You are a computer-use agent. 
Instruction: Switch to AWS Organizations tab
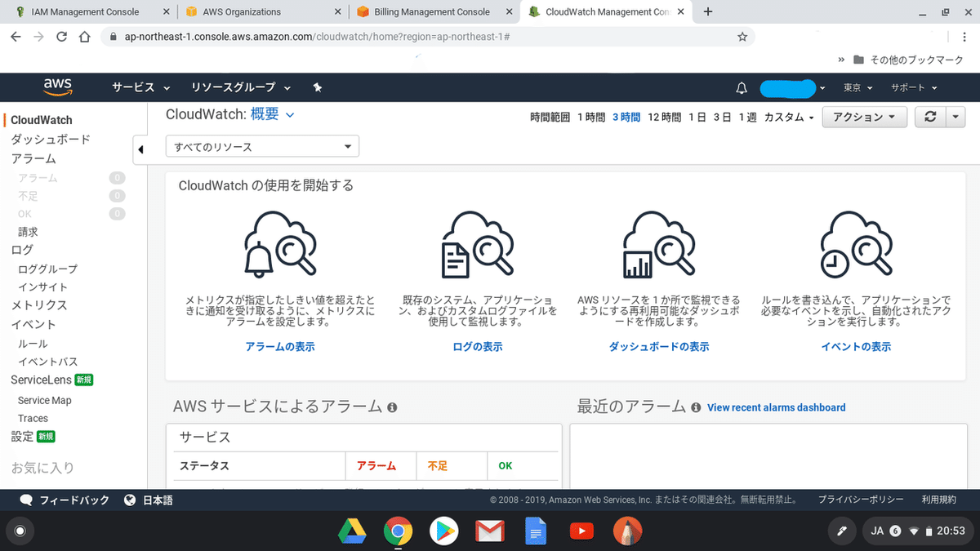coord(263,12)
